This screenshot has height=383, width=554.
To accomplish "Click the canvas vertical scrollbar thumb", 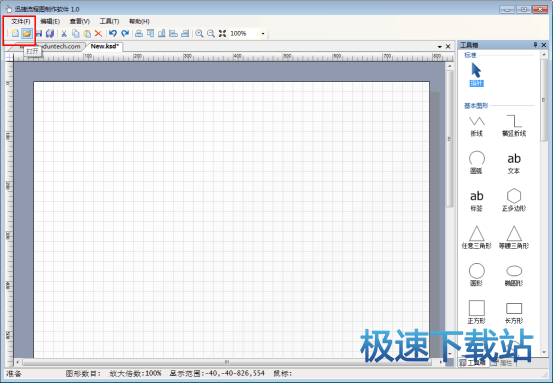I will (x=449, y=139).
